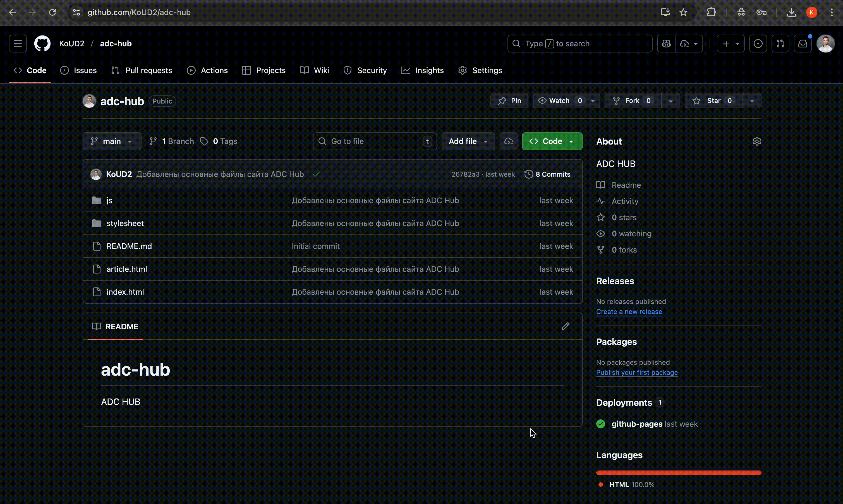View the 1 Branch list
This screenshot has width=843, height=504.
coord(172,141)
